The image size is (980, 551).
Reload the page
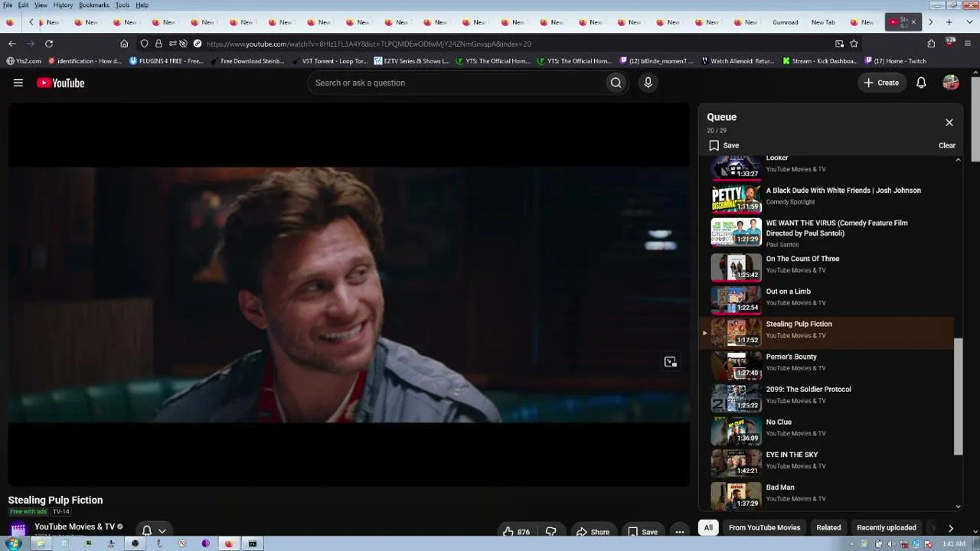point(49,44)
